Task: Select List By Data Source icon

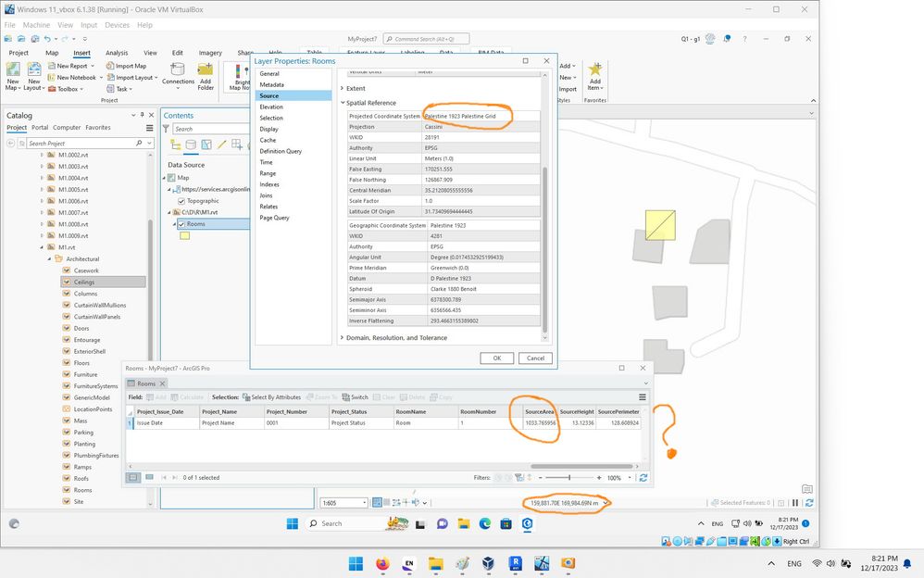Action: click(x=191, y=144)
